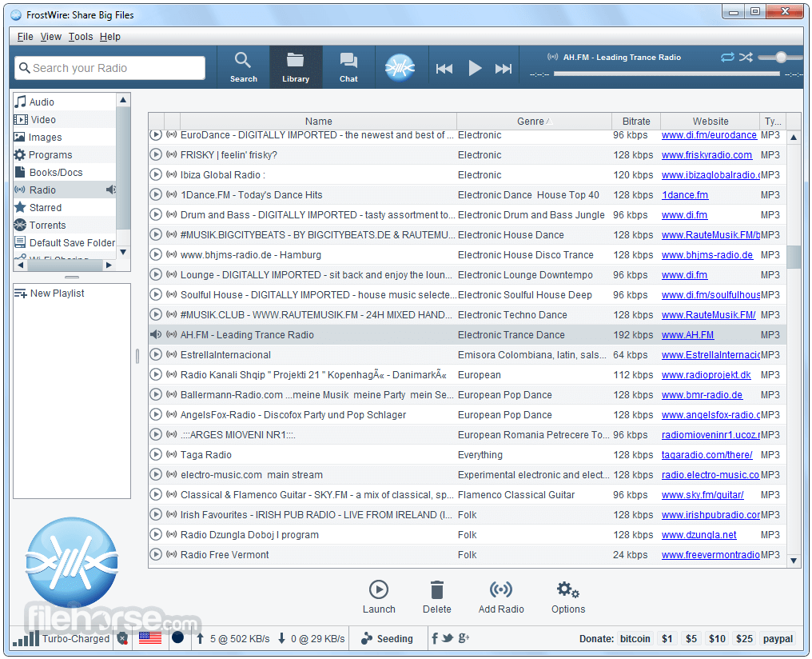Click the firewall shield status icon
The width and height of the screenshot is (812, 659).
(x=122, y=638)
